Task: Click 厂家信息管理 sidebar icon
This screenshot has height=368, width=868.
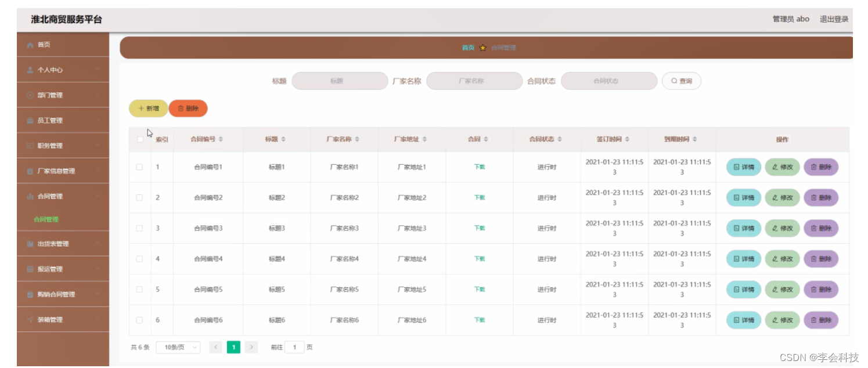Action: point(30,171)
